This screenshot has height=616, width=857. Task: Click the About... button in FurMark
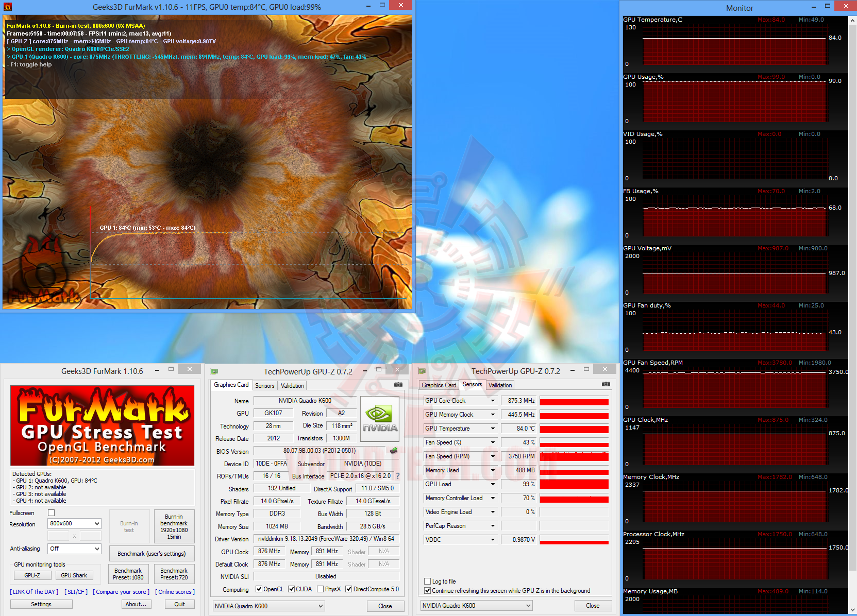click(x=136, y=604)
